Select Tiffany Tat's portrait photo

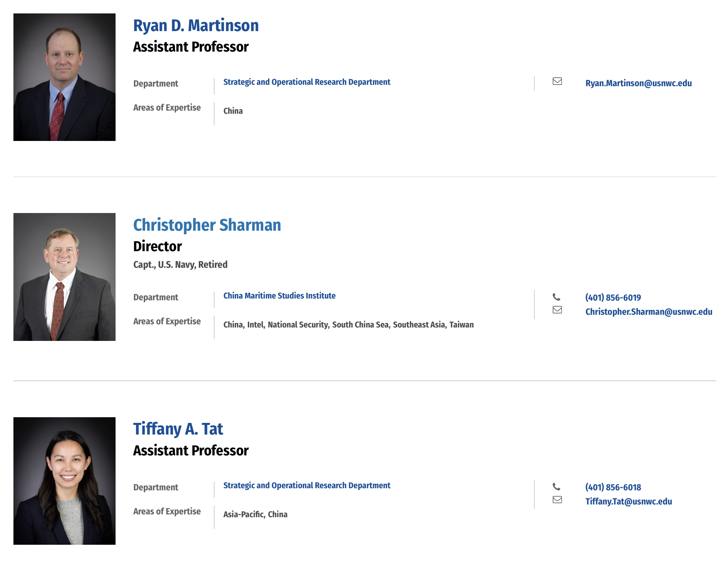pyautogui.click(x=64, y=481)
